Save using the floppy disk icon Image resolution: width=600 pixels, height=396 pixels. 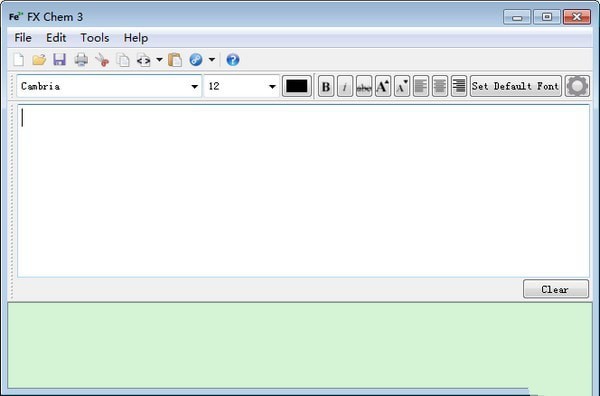[x=60, y=60]
